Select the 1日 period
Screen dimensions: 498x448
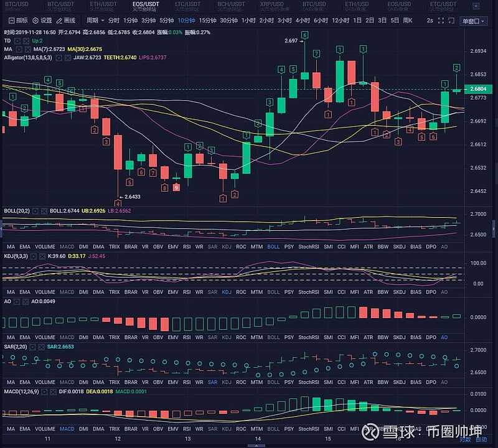pos(357,21)
